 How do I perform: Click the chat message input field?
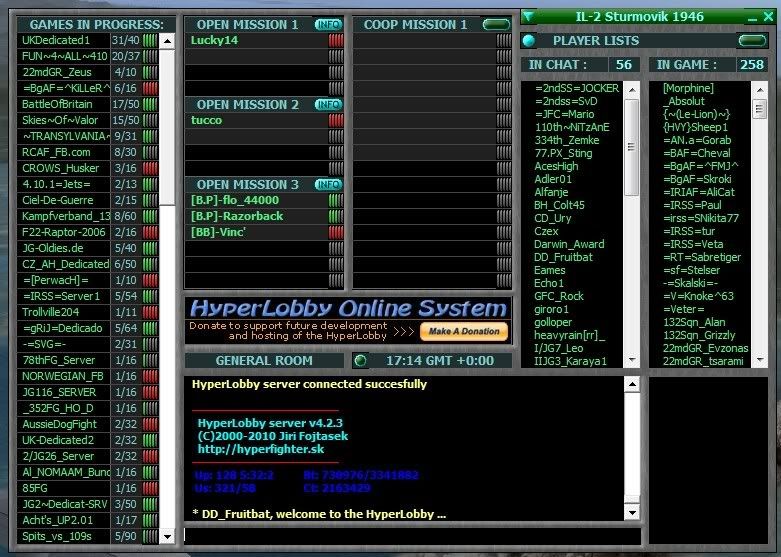[x=412, y=537]
